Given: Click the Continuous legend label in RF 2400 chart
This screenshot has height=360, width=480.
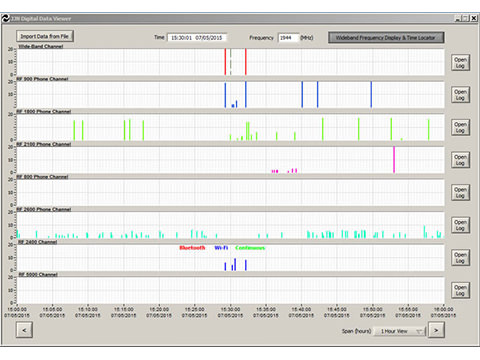Looking at the screenshot, I should 250,248.
